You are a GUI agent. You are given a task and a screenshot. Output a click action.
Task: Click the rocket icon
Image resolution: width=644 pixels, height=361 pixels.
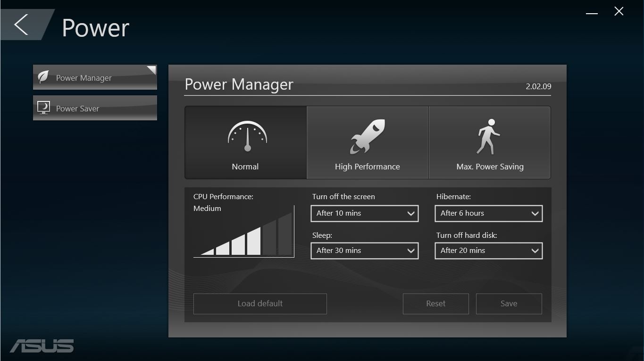pyautogui.click(x=367, y=136)
